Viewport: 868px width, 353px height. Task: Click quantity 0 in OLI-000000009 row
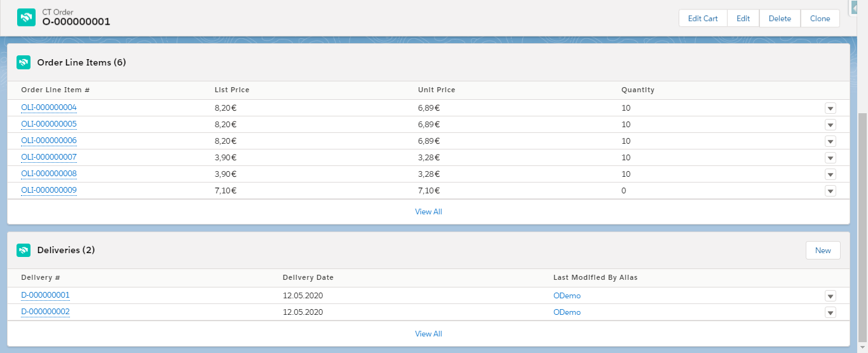623,191
